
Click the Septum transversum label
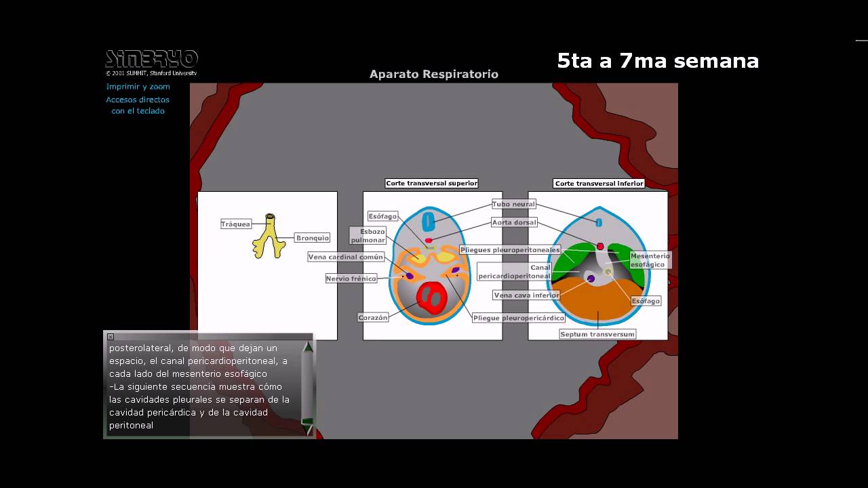[597, 334]
